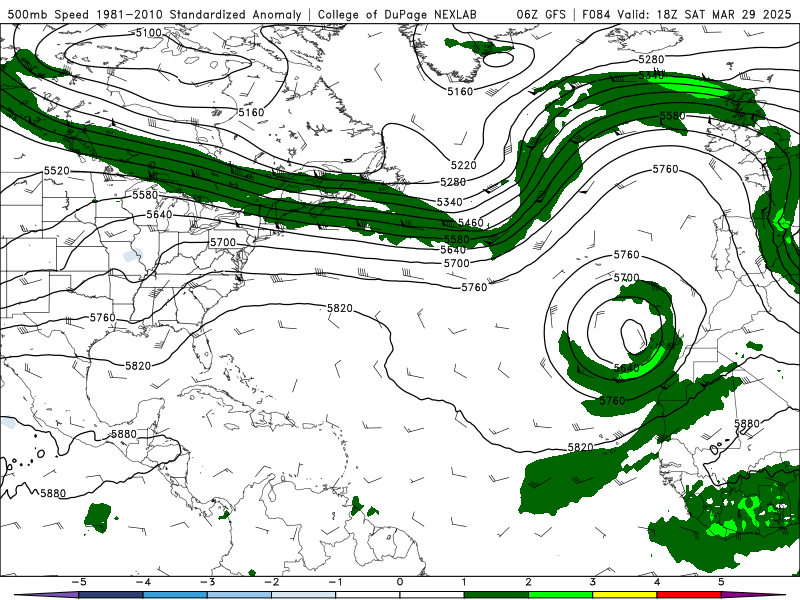Click the 5460 contour label
Viewport: 800px width, 600px height.
point(470,222)
